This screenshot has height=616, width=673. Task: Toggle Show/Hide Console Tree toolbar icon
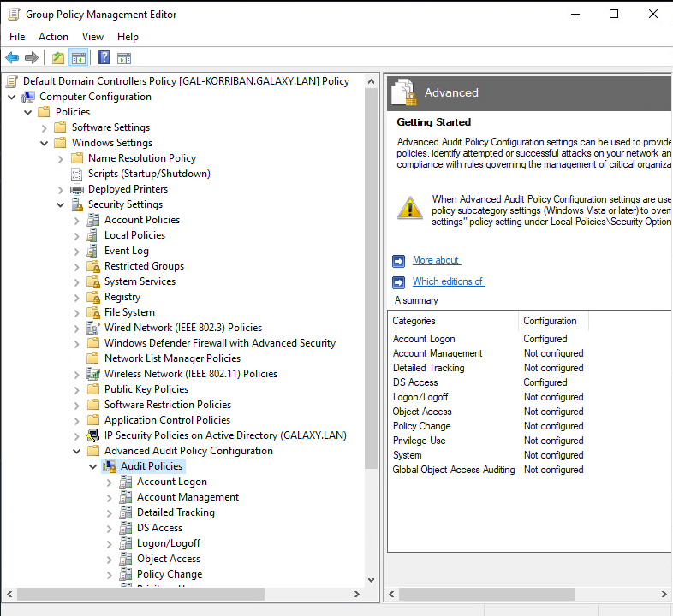coord(79,58)
